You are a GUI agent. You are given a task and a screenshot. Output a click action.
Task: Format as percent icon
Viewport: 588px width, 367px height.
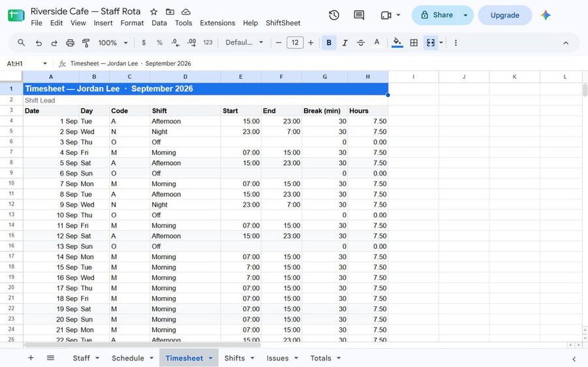159,42
